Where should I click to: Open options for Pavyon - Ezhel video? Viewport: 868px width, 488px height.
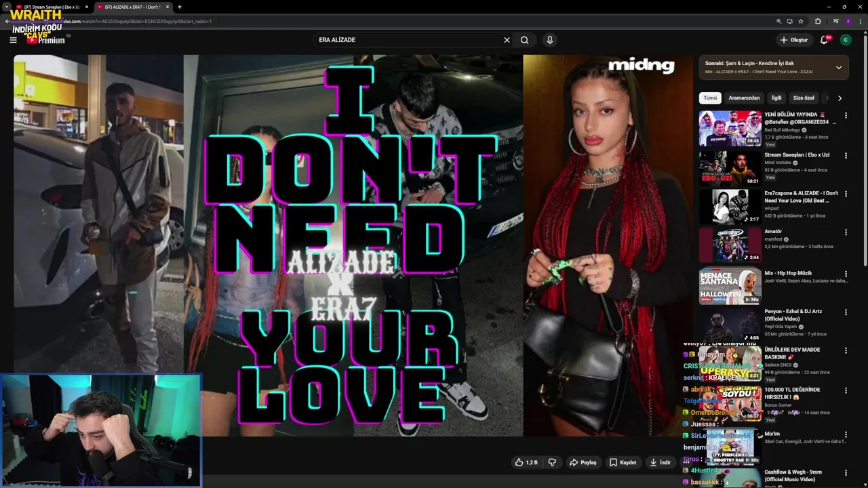[x=846, y=312]
